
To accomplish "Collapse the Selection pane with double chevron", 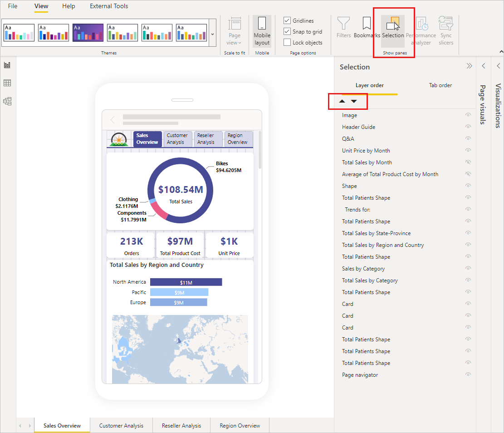I will pos(469,65).
